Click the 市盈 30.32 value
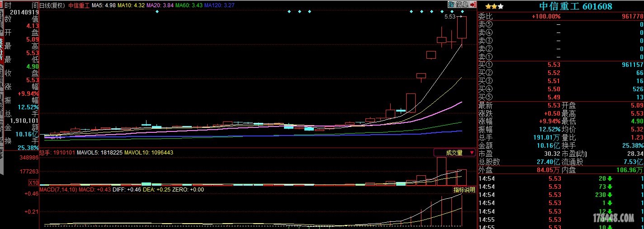The image size is (644, 229). tap(552, 154)
